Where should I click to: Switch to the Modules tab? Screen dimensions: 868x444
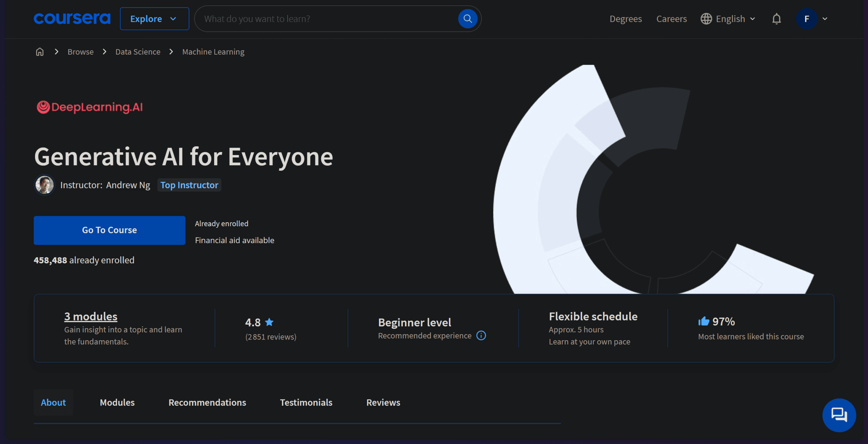(x=117, y=402)
